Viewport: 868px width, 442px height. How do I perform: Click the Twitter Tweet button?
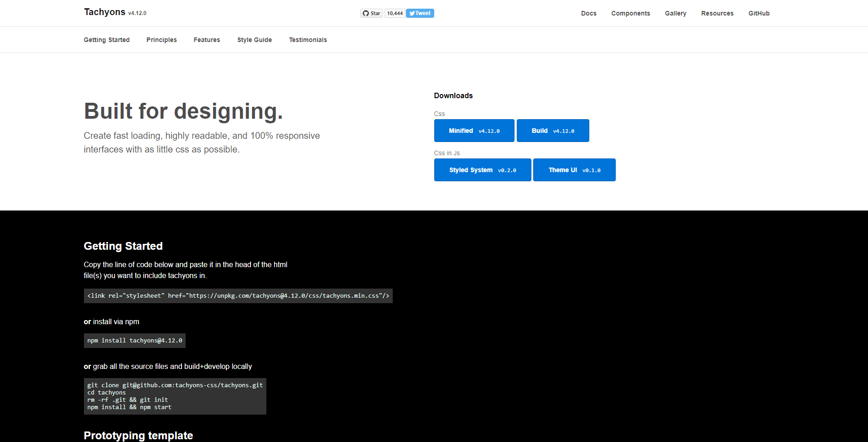point(420,13)
